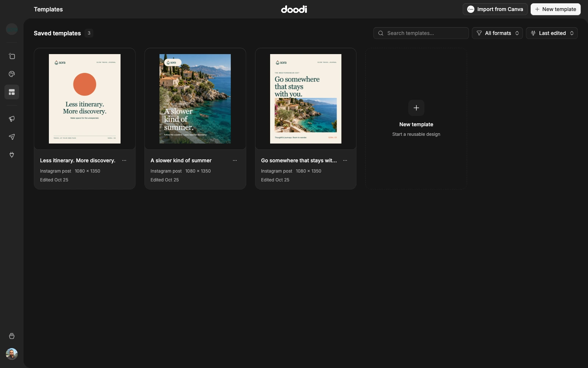
Task: Open A slower kind of summer thumbnail
Action: pos(195,99)
